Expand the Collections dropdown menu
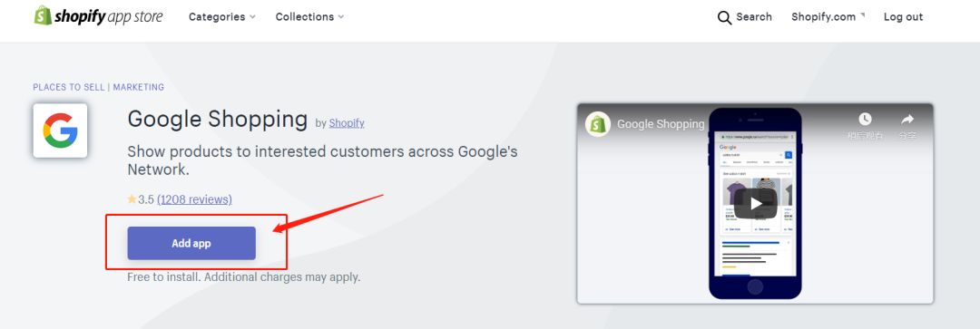The height and width of the screenshot is (329, 980). 309,17
